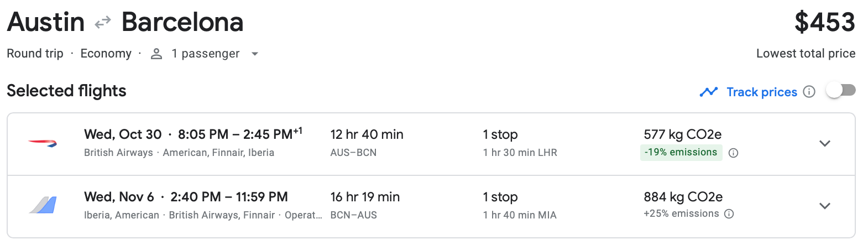Click the $453 lowest total price

point(824,23)
